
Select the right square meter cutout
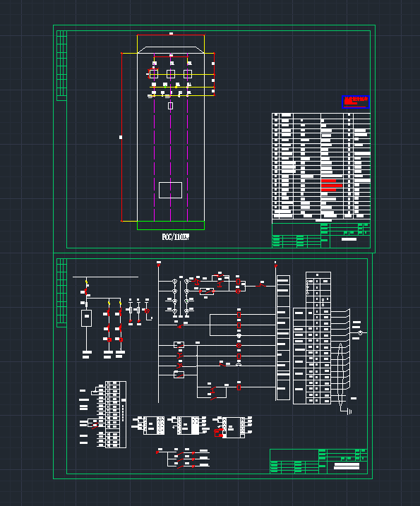click(188, 74)
